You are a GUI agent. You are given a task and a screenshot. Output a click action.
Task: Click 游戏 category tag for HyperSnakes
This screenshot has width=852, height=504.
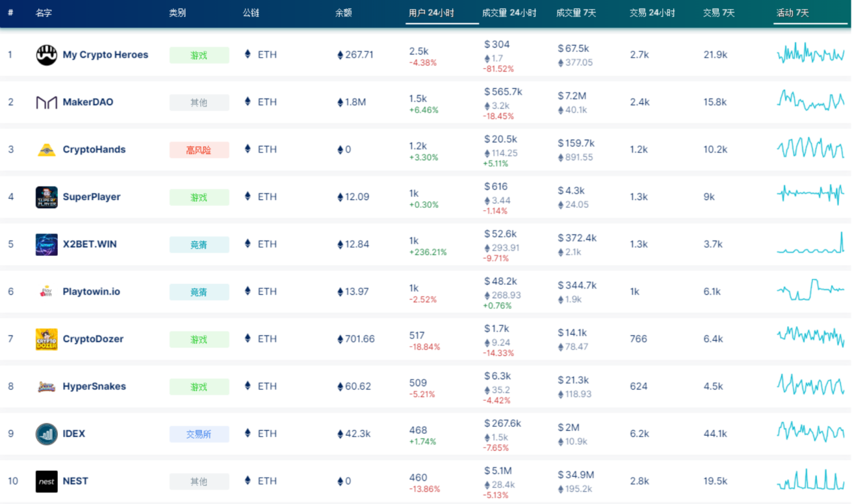click(199, 387)
